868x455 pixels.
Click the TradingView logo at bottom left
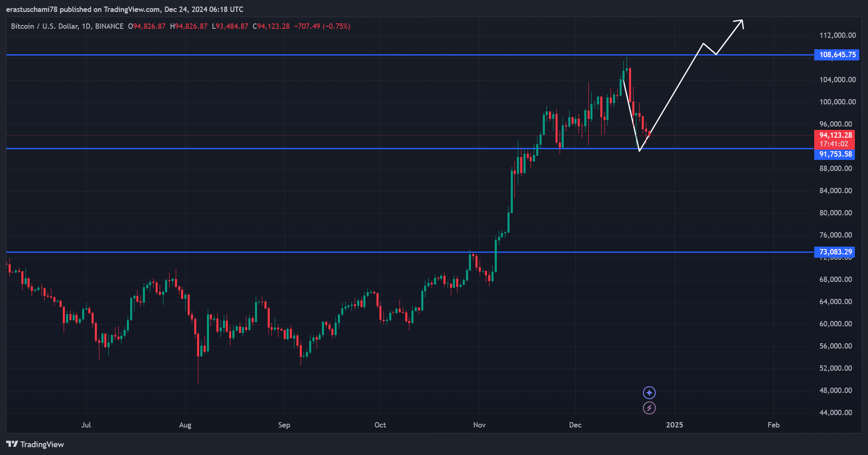coord(35,444)
